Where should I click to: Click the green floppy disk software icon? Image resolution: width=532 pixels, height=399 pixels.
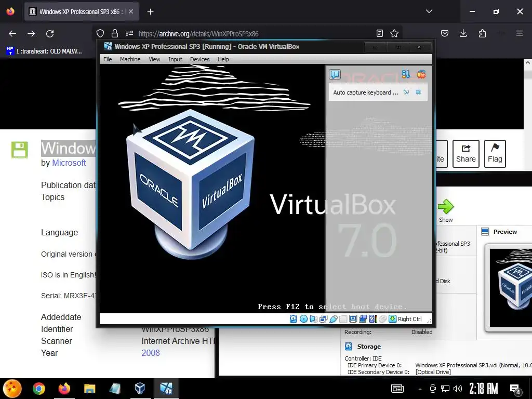coord(20,150)
